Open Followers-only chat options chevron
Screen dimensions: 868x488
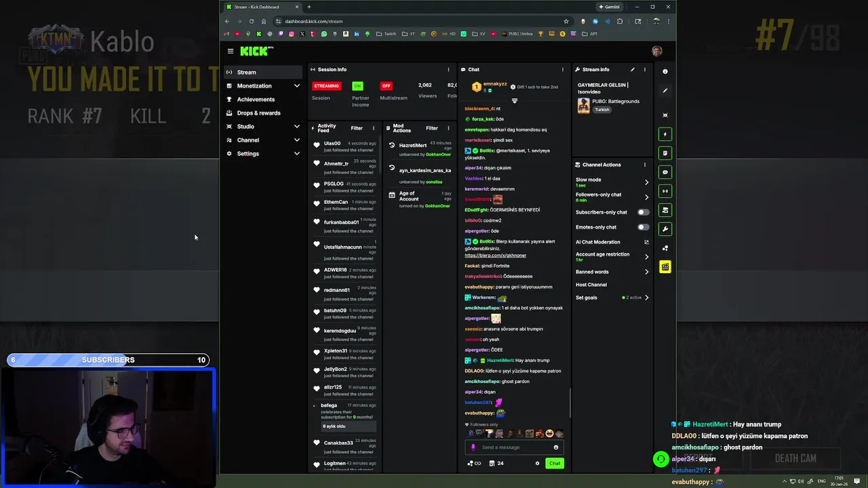coord(646,197)
